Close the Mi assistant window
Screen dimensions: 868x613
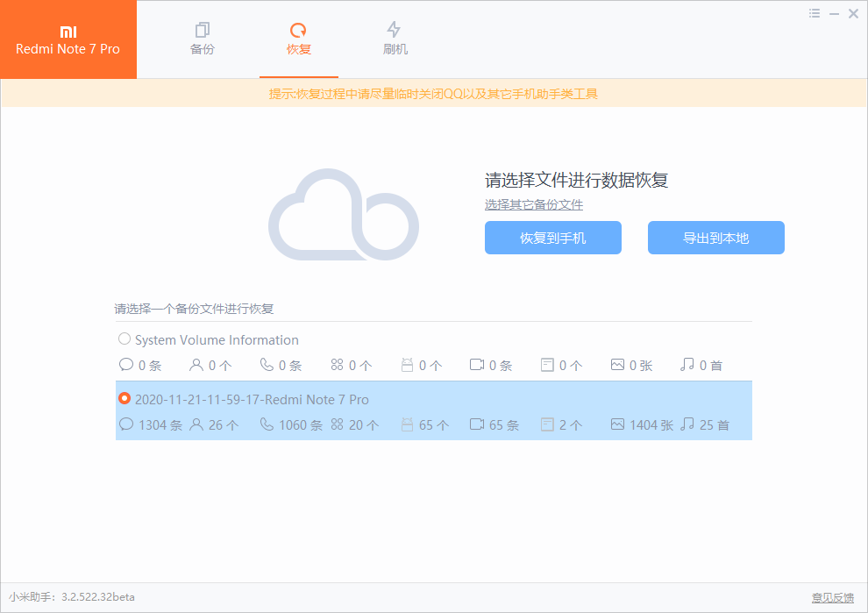[x=854, y=13]
